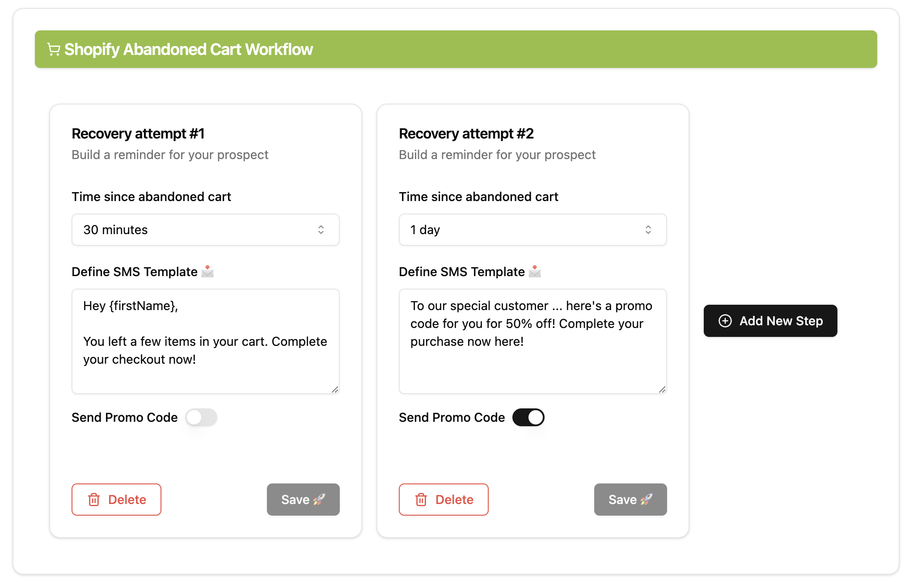Click trash icon on attempt #2 Delete
913x588 pixels.
[421, 500]
